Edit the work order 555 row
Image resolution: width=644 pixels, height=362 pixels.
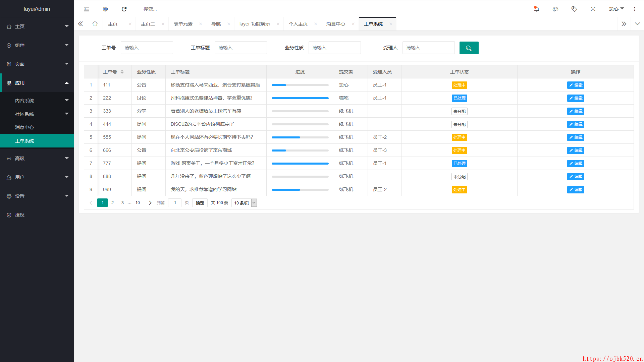click(x=576, y=137)
